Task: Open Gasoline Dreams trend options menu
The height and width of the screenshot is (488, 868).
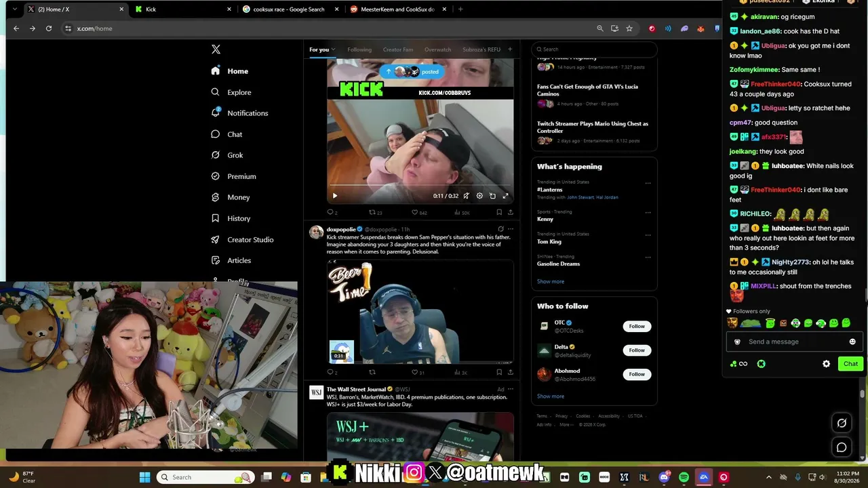Action: [648, 257]
